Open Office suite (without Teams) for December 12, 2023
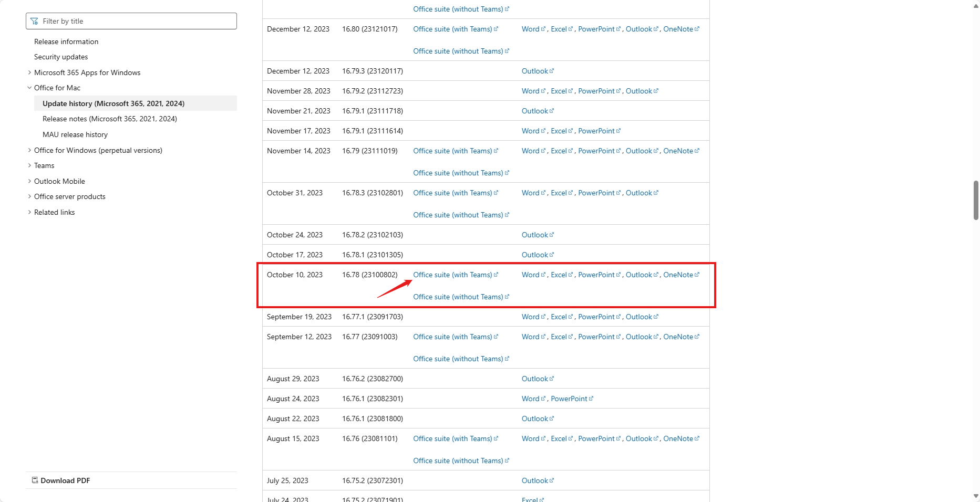The width and height of the screenshot is (980, 502). point(461,51)
